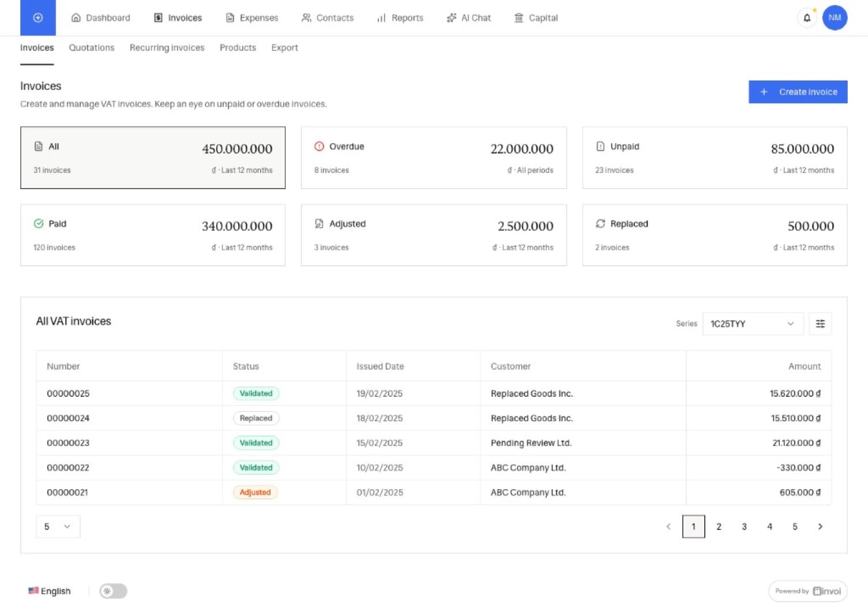The width and height of the screenshot is (868, 612).
Task: Switch to the Quotations tab
Action: 92,48
